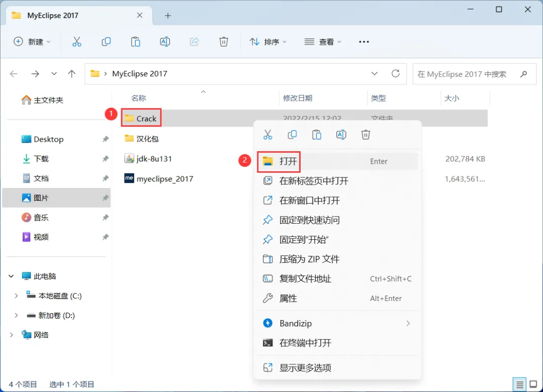Click the Cut icon in the toolbar
543x392 pixels.
pos(76,42)
